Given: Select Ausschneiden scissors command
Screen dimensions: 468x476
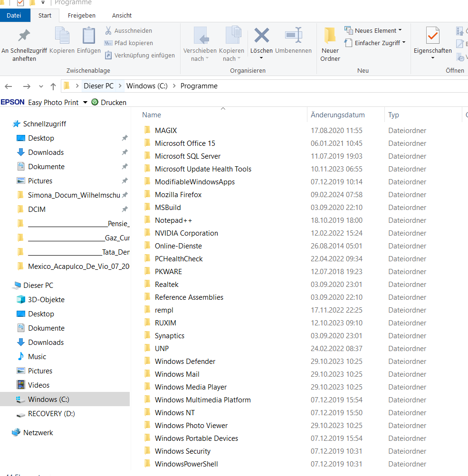Looking at the screenshot, I should pyautogui.click(x=128, y=31).
